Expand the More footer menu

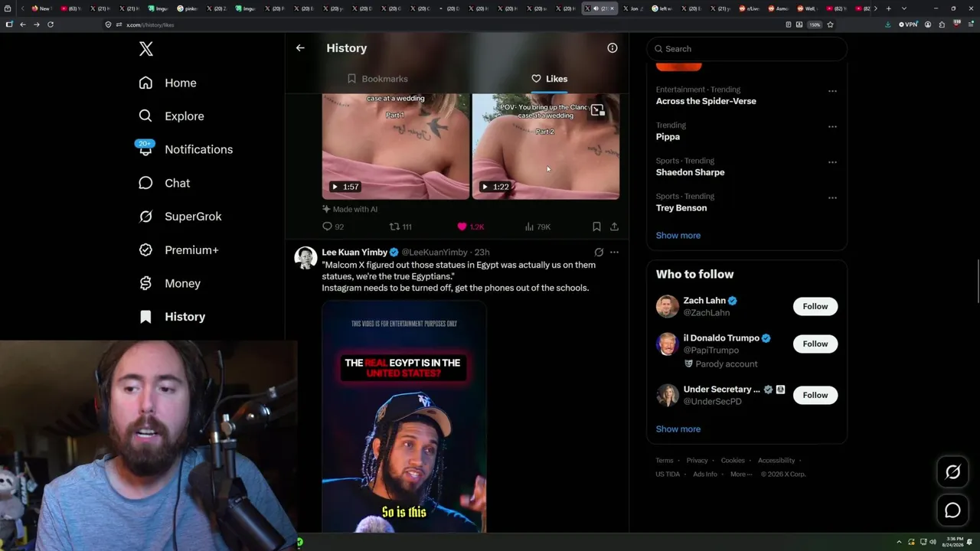click(x=740, y=474)
